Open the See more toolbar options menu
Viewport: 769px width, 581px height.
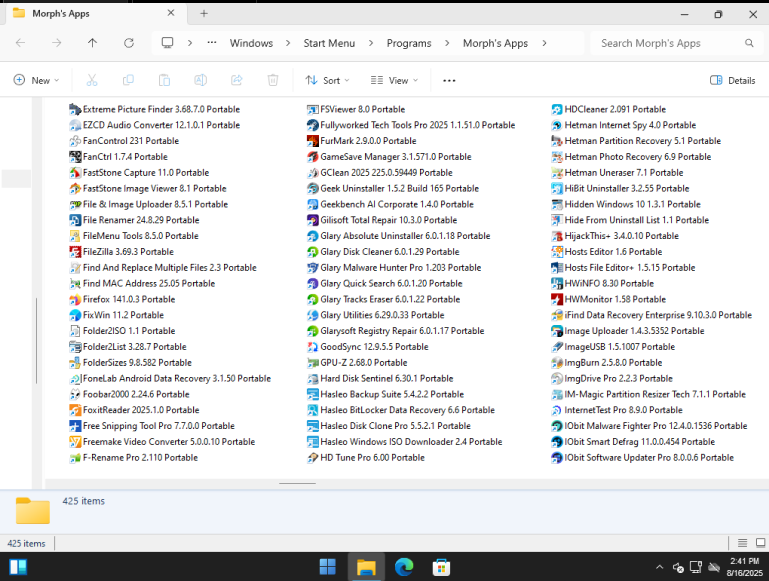449,80
